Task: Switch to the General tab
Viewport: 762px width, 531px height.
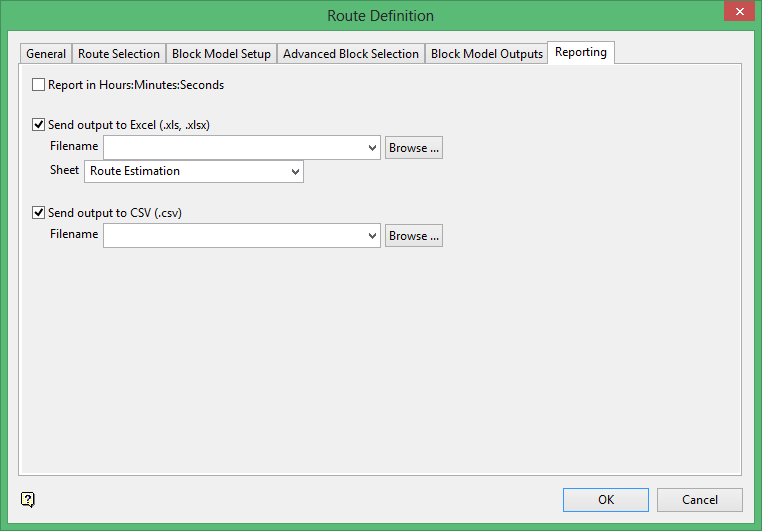Action: tap(46, 54)
